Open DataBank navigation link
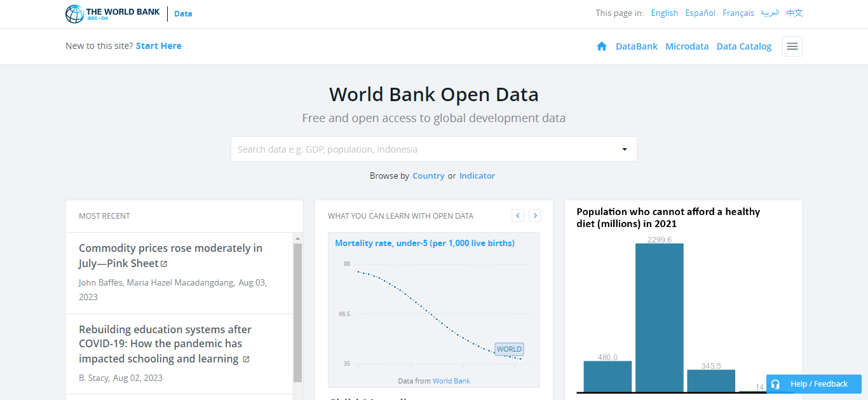868x400 pixels. [x=636, y=46]
